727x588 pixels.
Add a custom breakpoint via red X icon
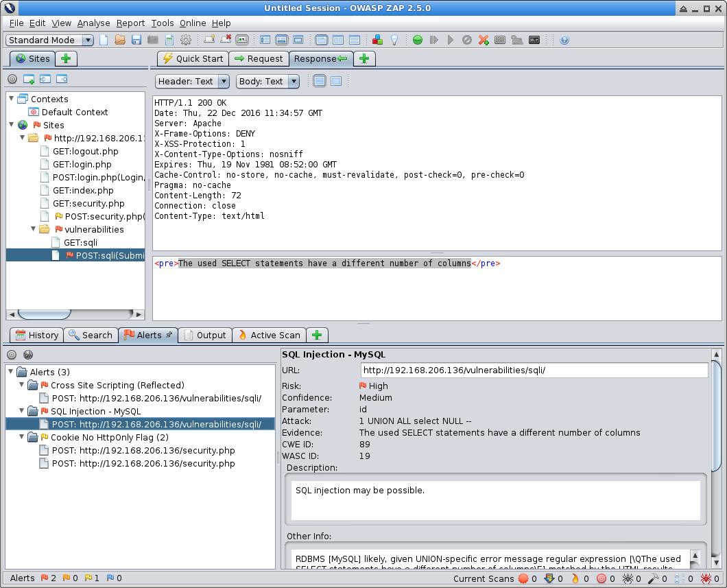484,40
